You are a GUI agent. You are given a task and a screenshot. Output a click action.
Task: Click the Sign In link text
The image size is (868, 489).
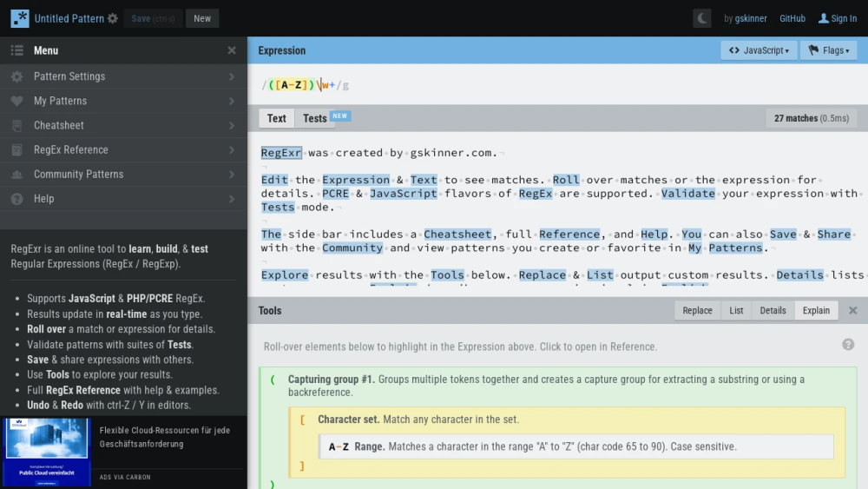844,18
